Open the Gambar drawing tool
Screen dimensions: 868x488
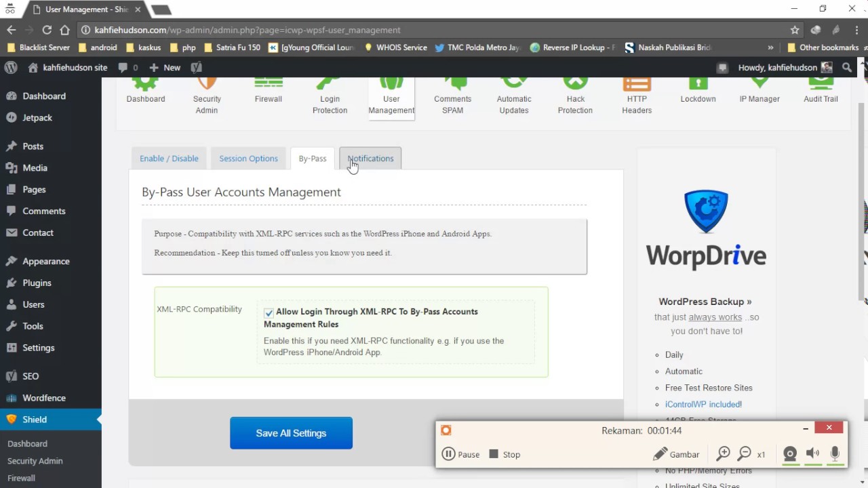click(675, 454)
